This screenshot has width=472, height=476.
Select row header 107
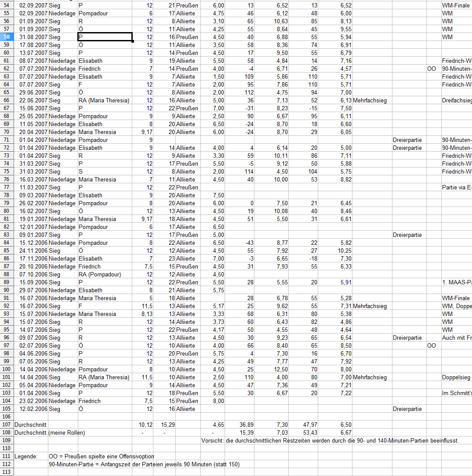pyautogui.click(x=7, y=425)
